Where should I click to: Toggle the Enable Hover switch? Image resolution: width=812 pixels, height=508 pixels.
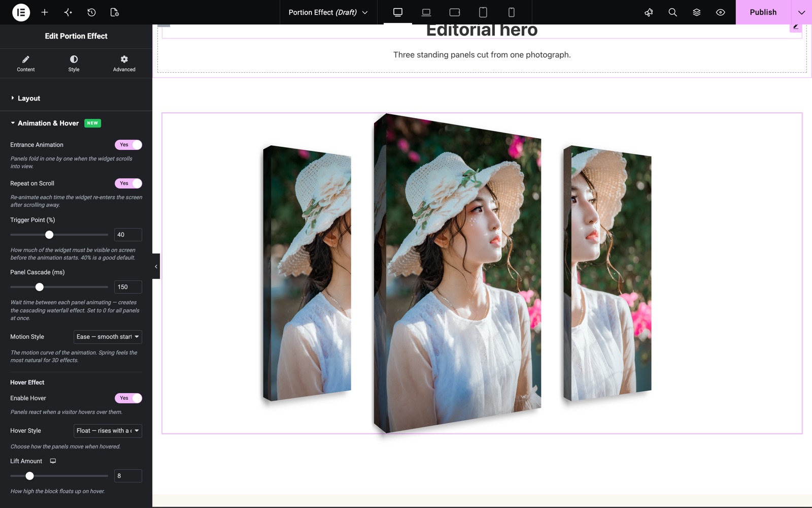[x=128, y=398]
